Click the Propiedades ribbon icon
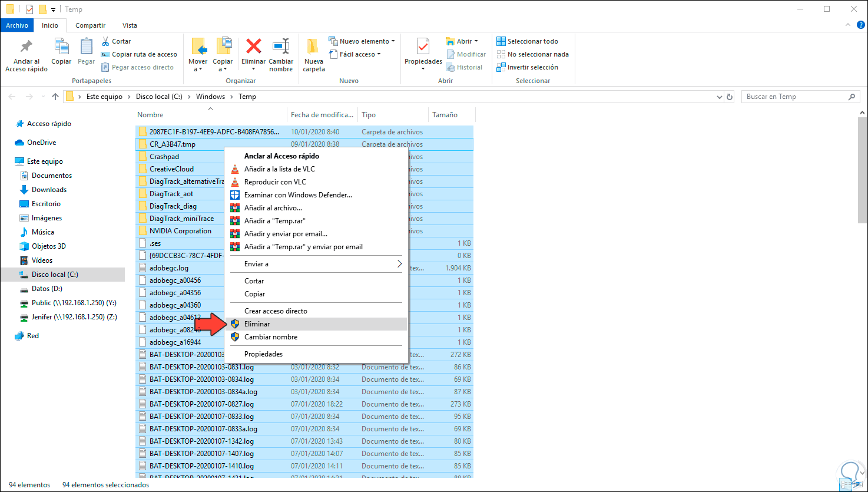Viewport: 868px width, 492px height. pyautogui.click(x=423, y=47)
